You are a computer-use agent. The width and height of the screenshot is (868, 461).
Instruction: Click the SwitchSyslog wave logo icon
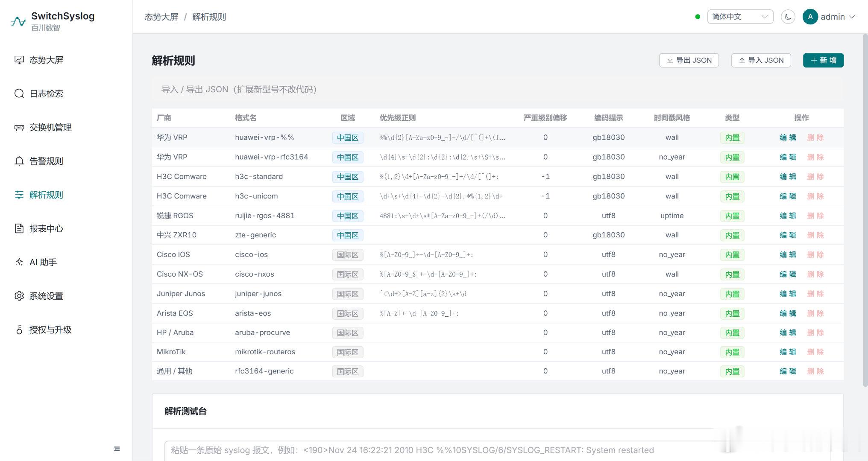tap(18, 21)
